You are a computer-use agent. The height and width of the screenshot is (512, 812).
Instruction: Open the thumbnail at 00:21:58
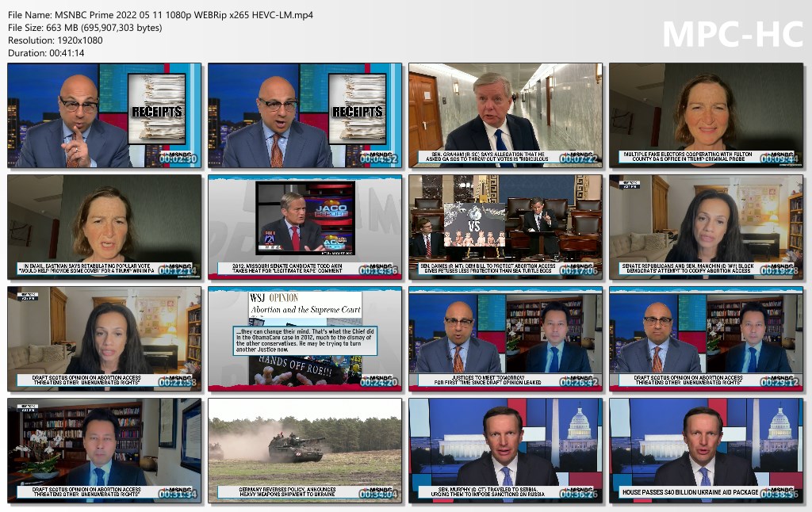pyautogui.click(x=104, y=338)
